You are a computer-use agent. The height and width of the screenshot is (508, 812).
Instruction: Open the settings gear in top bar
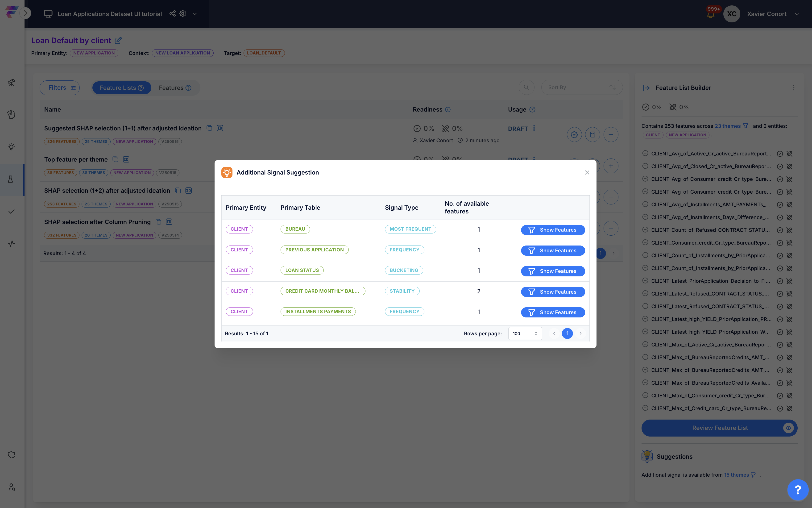183,13
